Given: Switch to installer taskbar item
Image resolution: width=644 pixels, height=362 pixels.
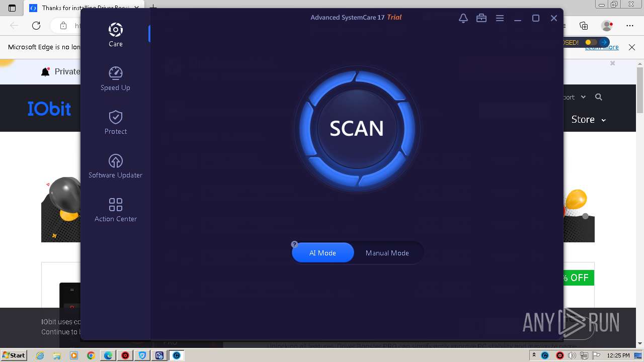Looking at the screenshot, I should [x=159, y=355].
